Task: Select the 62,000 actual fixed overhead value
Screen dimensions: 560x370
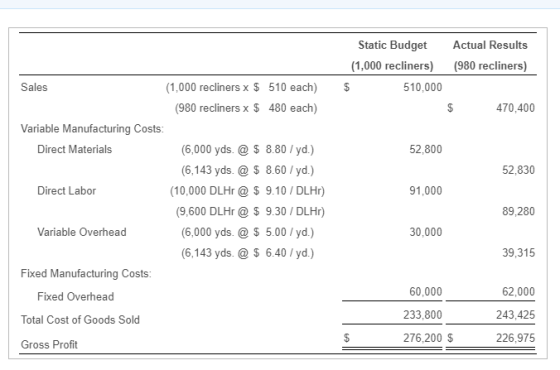Action: 519,292
